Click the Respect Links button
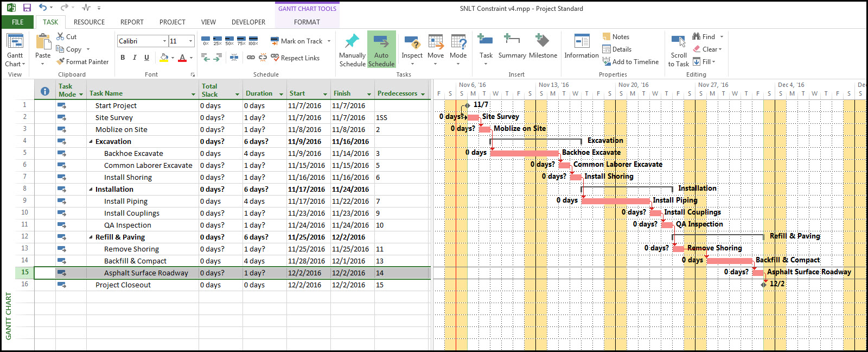Viewport: 868px width, 352px height. tap(295, 58)
